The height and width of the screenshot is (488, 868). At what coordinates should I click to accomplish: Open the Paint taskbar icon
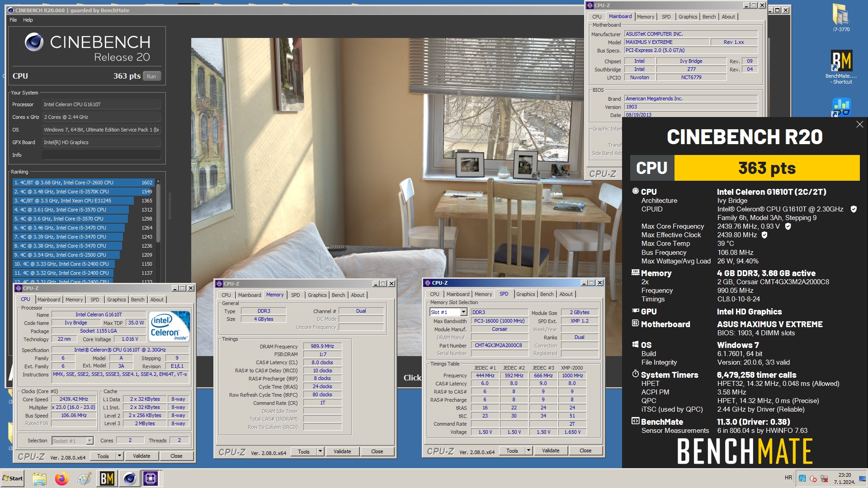[84, 478]
